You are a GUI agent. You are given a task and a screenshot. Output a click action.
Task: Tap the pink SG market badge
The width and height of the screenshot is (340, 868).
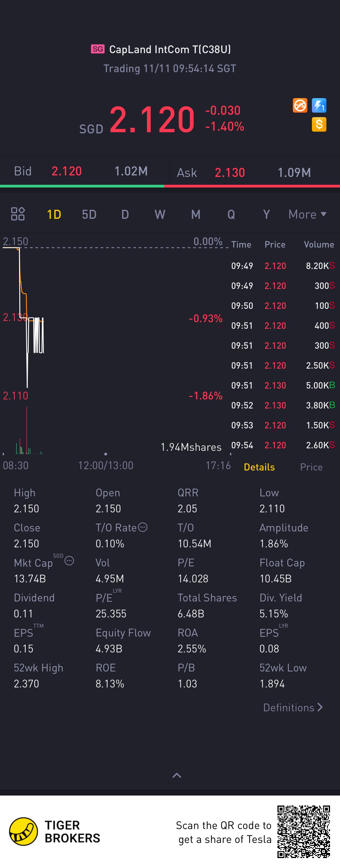pyautogui.click(x=98, y=49)
